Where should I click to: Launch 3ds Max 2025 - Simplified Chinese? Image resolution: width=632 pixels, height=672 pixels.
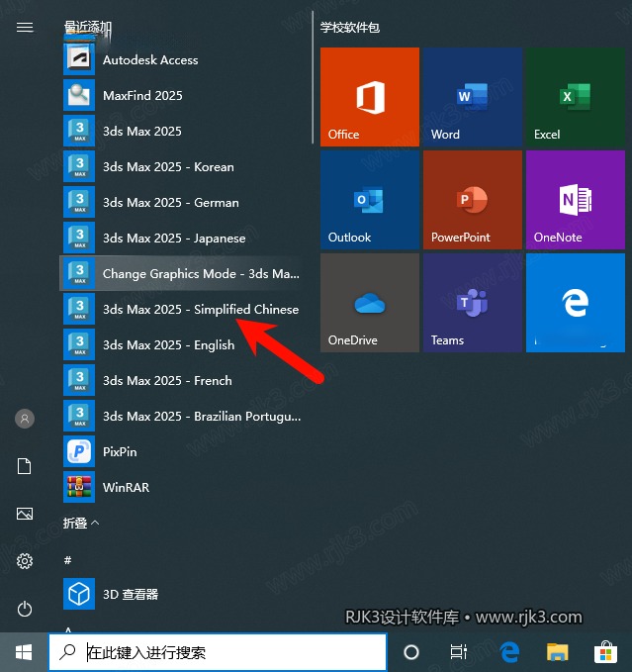click(183, 309)
